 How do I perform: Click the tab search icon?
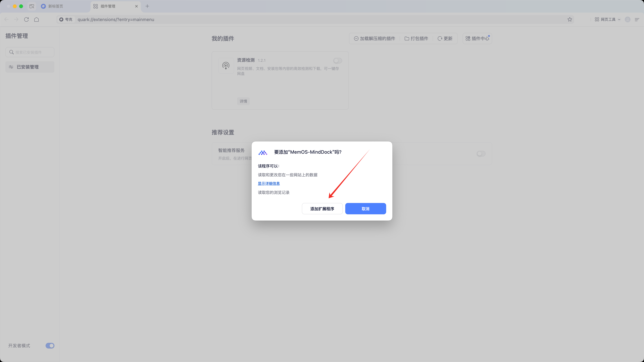pos(32,6)
